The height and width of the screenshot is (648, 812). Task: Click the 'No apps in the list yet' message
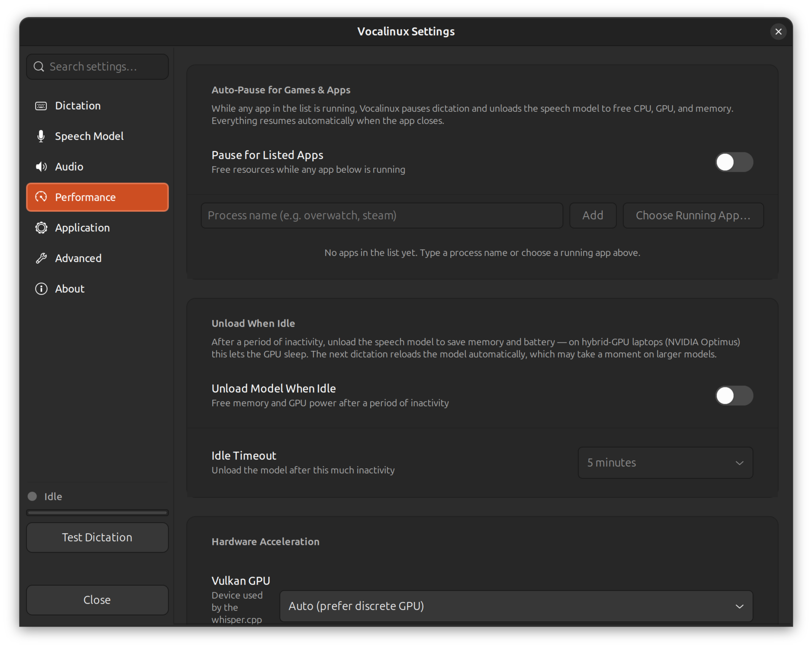pyautogui.click(x=482, y=253)
